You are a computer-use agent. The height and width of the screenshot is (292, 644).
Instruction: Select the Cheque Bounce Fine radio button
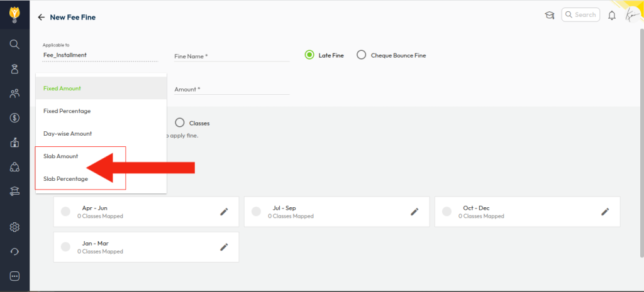tap(361, 55)
